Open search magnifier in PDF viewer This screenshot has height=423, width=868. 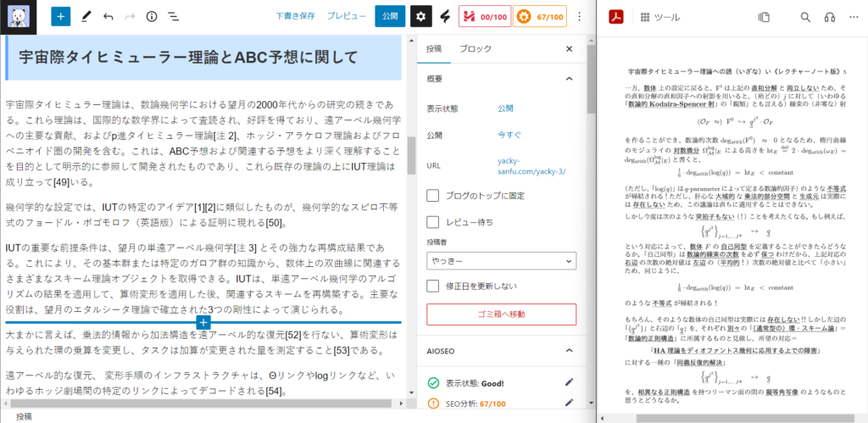pos(805,17)
